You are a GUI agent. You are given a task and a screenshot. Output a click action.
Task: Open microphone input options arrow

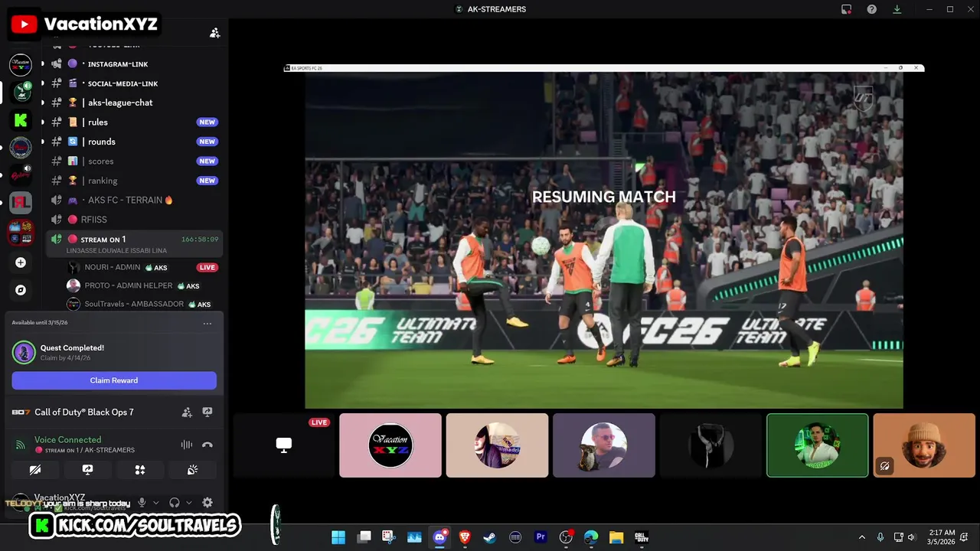tap(156, 503)
